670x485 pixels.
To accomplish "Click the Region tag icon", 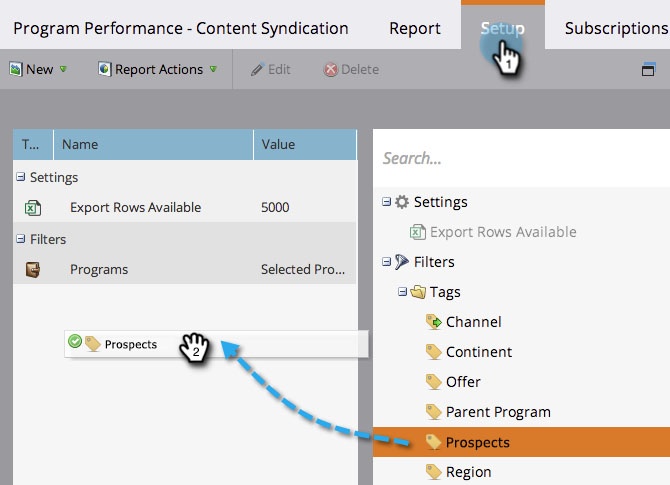I will pyautogui.click(x=433, y=472).
